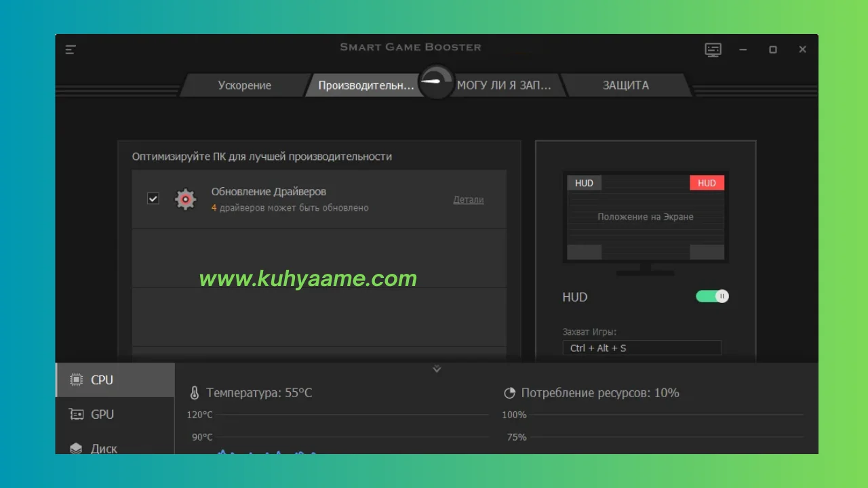Click the Обновление Драйверов title text
The width and height of the screenshot is (868, 488).
coord(269,192)
